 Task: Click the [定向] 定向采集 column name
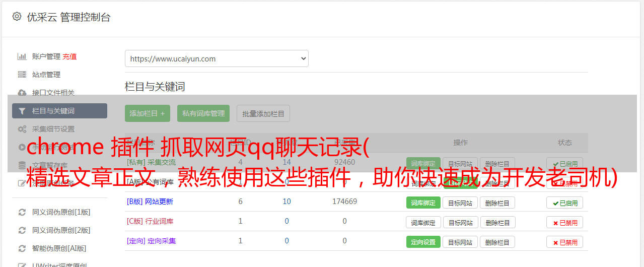[x=152, y=241]
